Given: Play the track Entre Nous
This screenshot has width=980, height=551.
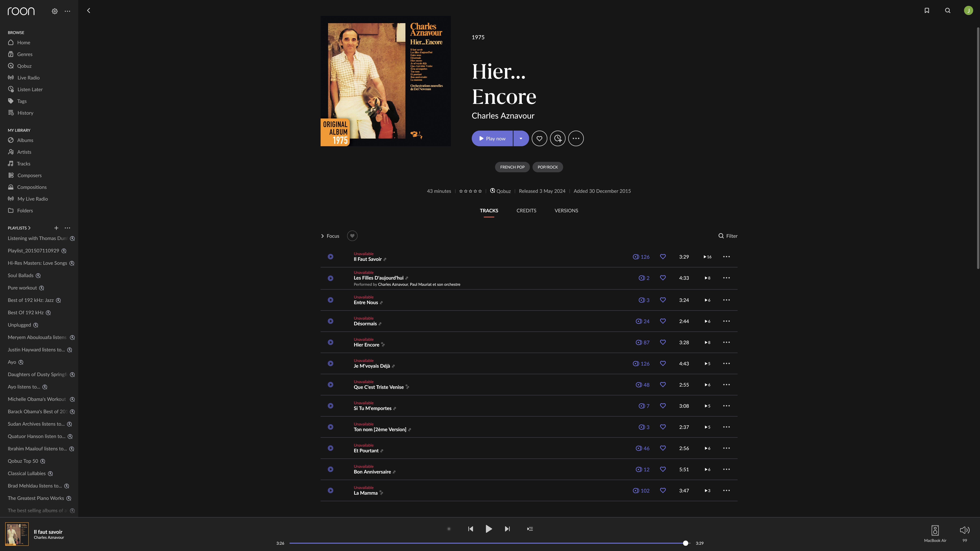Looking at the screenshot, I should point(331,300).
